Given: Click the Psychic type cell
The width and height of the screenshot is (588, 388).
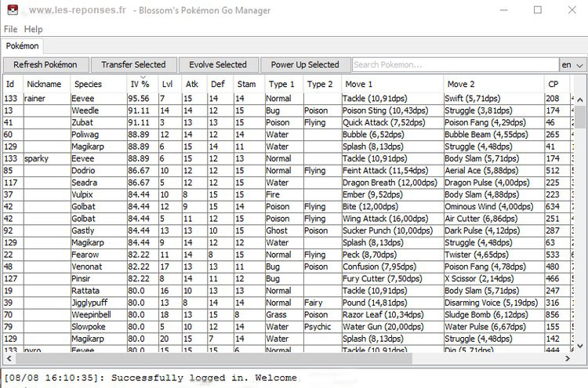Looking at the screenshot, I should [x=322, y=327].
